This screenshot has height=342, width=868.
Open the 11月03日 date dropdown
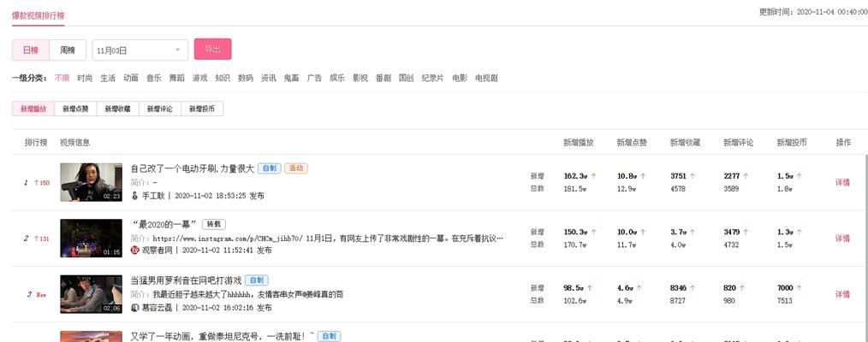140,50
